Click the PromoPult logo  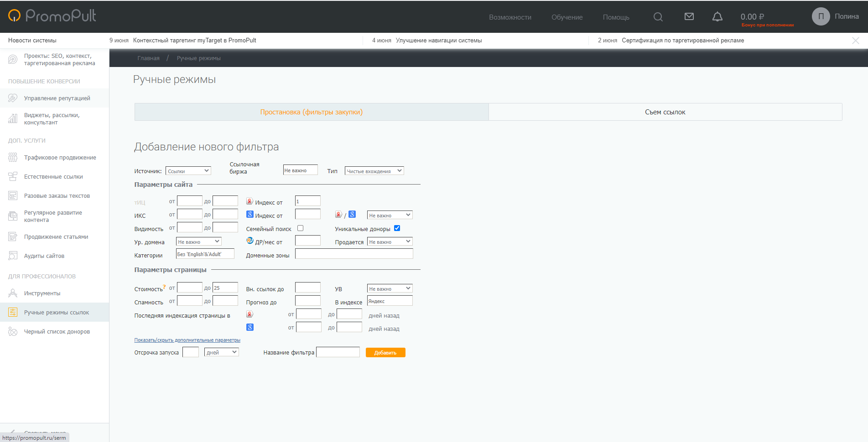click(52, 16)
